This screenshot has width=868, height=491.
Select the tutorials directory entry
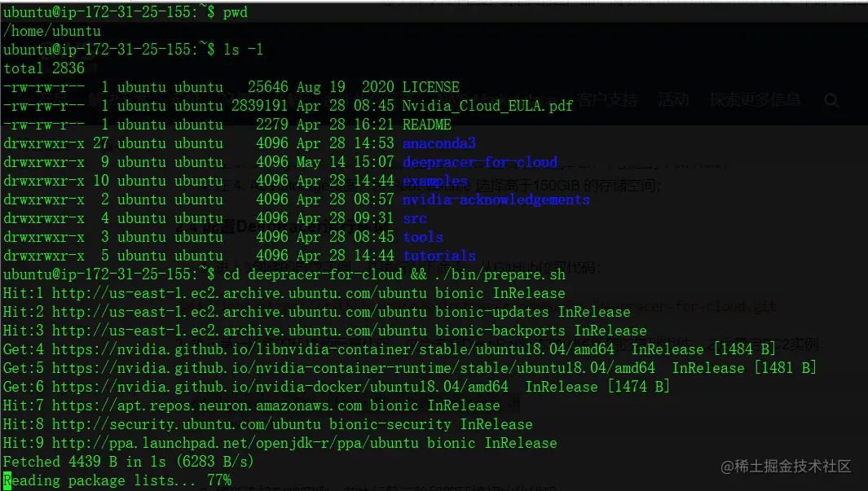[x=439, y=256]
